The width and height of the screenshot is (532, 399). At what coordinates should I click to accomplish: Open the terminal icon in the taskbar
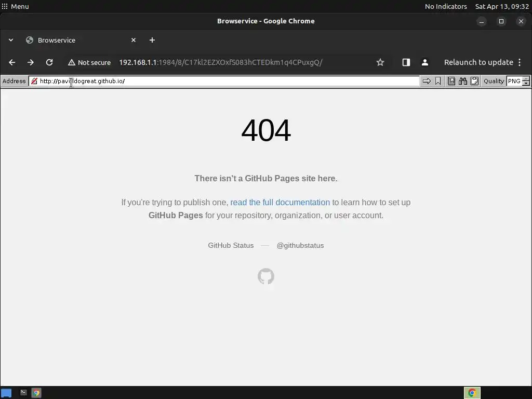click(23, 393)
